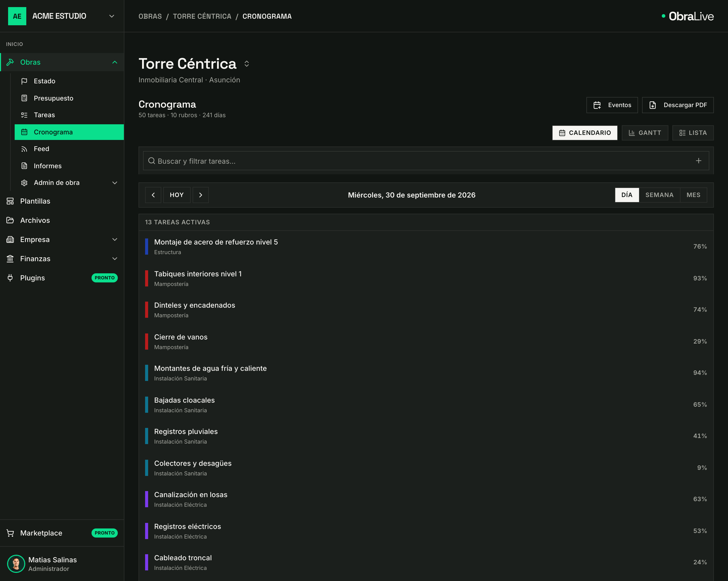
Task: Open the Estado flag icon item
Action: pyautogui.click(x=24, y=81)
